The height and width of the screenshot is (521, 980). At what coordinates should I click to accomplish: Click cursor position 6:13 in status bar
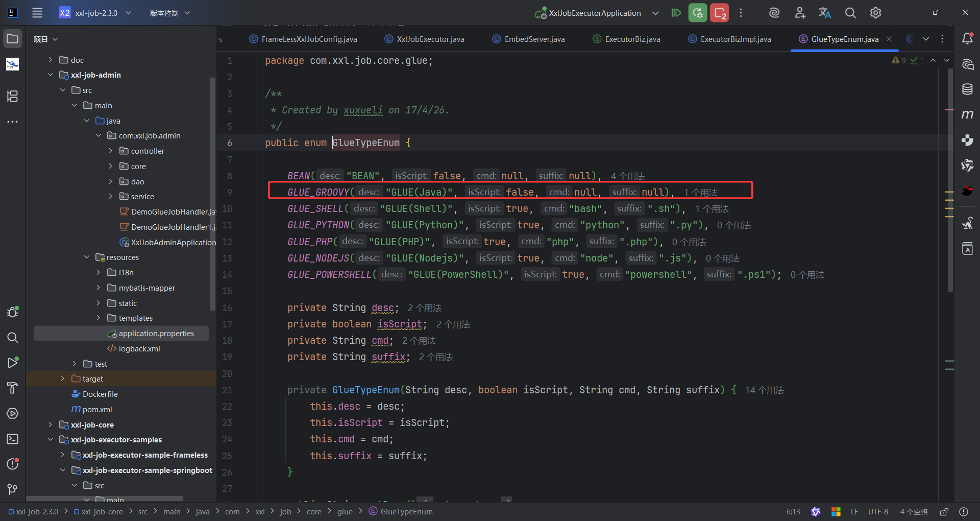point(793,511)
